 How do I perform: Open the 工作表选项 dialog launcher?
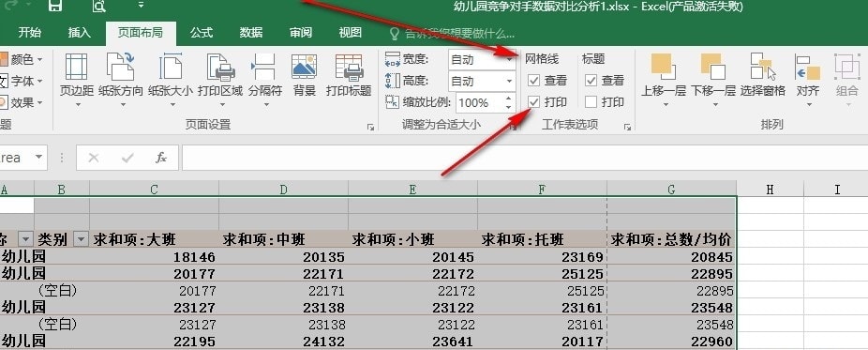pyautogui.click(x=627, y=127)
